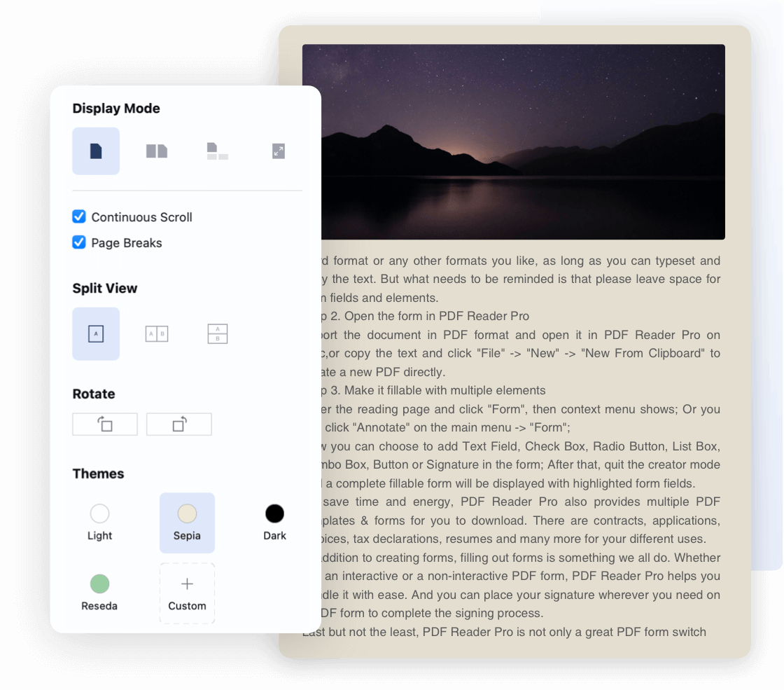Choose the Reseda green theme
This screenshot has width=784, height=690.
click(x=99, y=593)
